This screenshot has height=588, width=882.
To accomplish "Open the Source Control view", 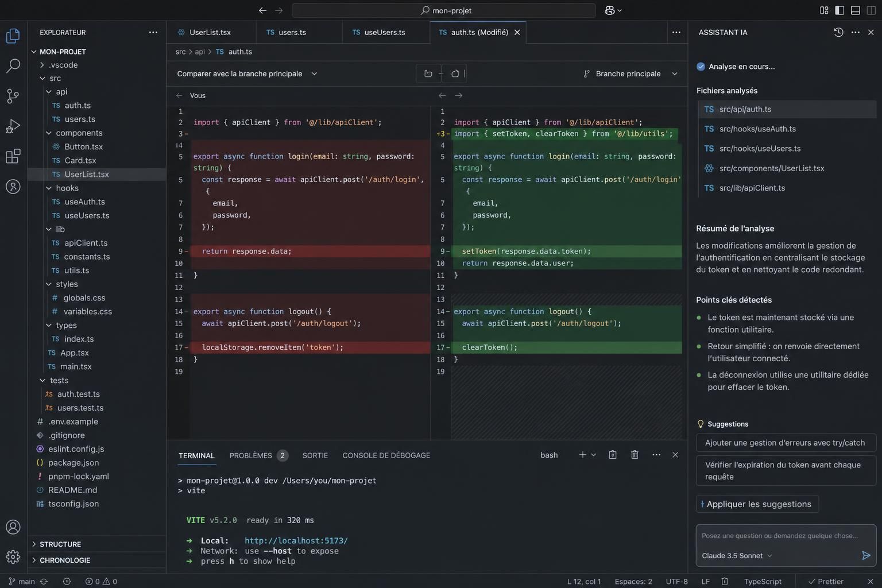I will 13,96.
